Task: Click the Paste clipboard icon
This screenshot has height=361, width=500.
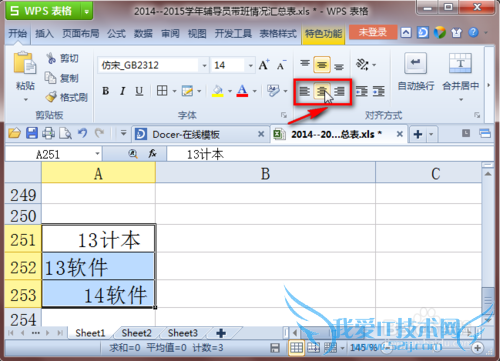Action: click(25, 63)
